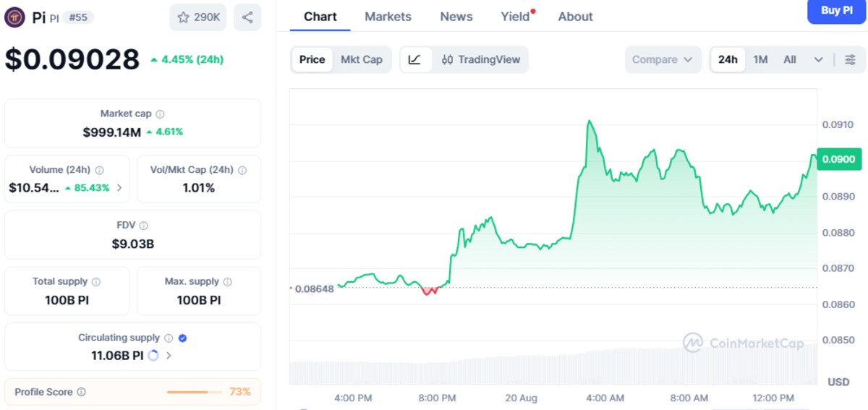Select the line chart icon
The width and height of the screenshot is (868, 410).
415,60
